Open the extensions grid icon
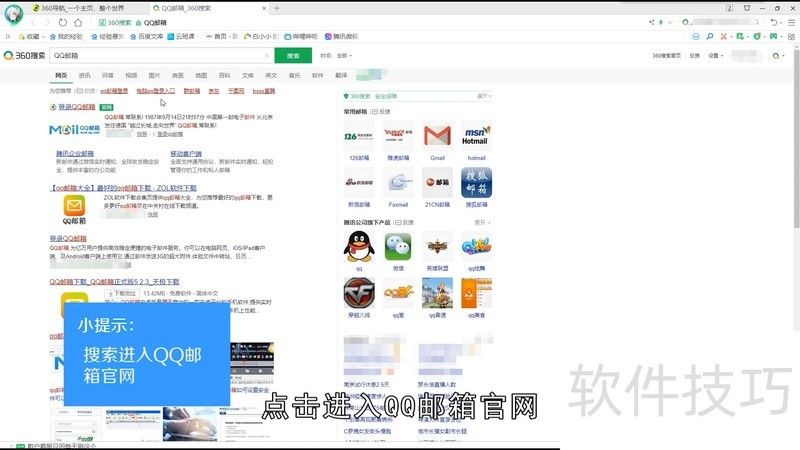 point(791,36)
